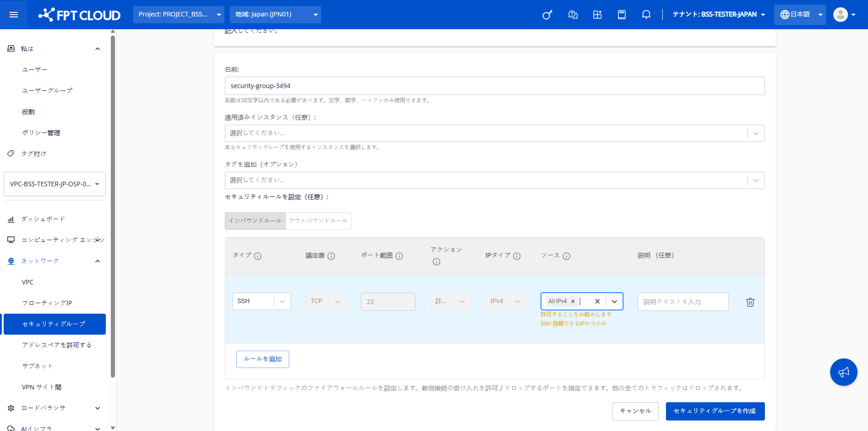868x431 pixels.
Task: Show info tooltip for タイプ column
Action: click(258, 256)
